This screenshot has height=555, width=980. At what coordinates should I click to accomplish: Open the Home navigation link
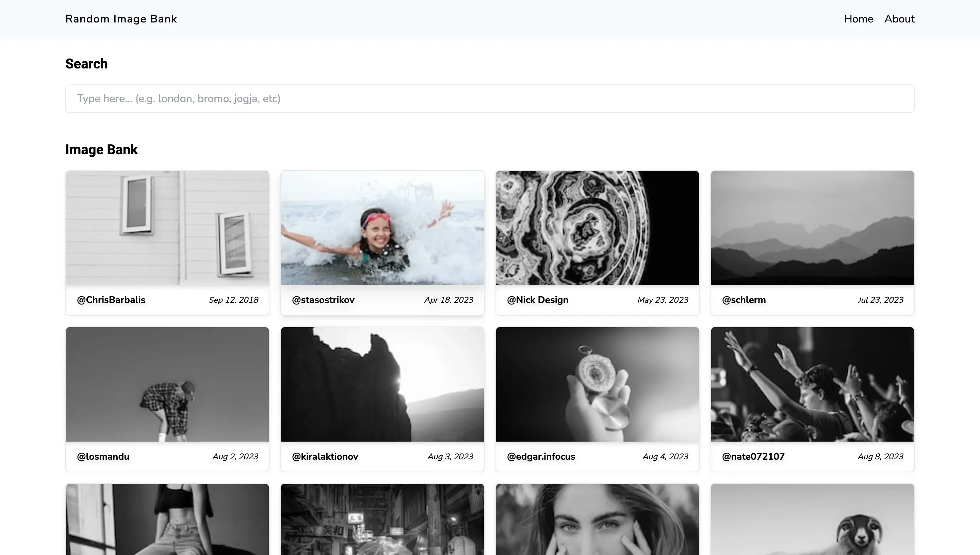click(859, 19)
